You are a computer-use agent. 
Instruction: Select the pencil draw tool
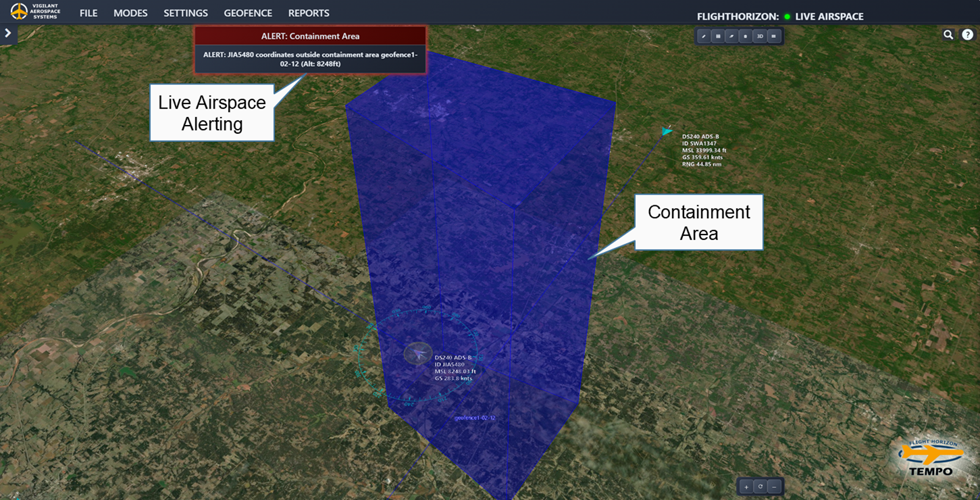[x=704, y=36]
